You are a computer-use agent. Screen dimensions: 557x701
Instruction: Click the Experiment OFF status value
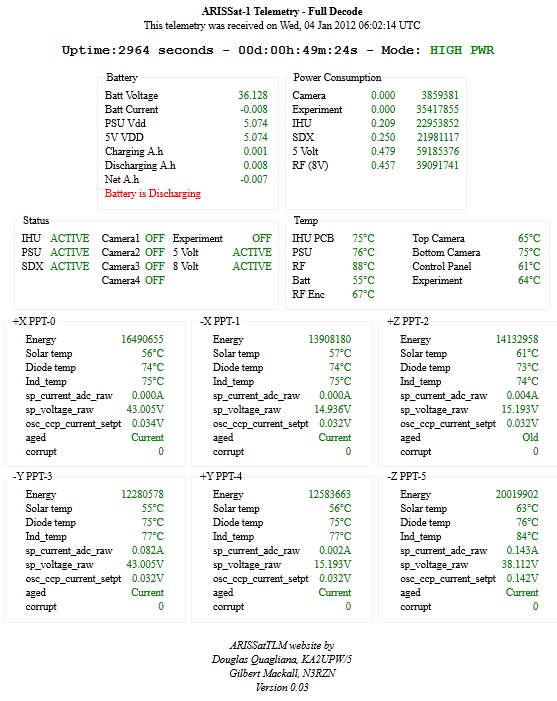(x=262, y=238)
